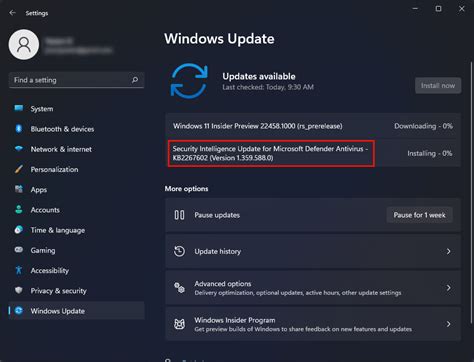Image resolution: width=474 pixels, height=362 pixels.
Task: Click the Time & language globe icon
Action: 19,230
